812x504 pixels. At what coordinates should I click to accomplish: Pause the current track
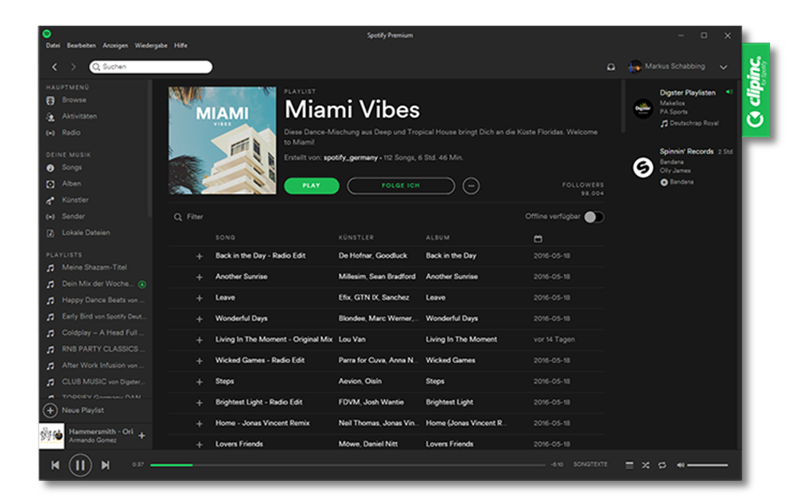tap(80, 466)
